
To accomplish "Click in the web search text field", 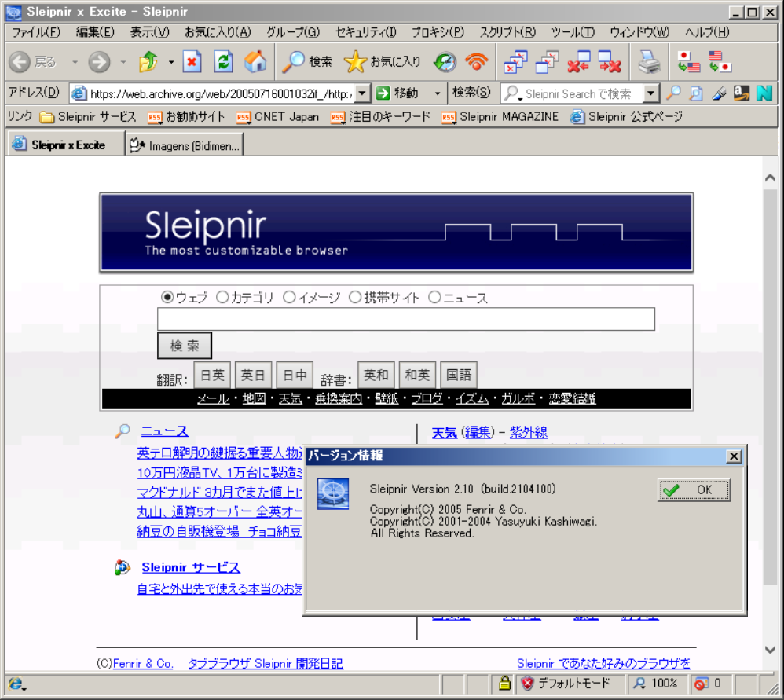I will click(x=406, y=319).
